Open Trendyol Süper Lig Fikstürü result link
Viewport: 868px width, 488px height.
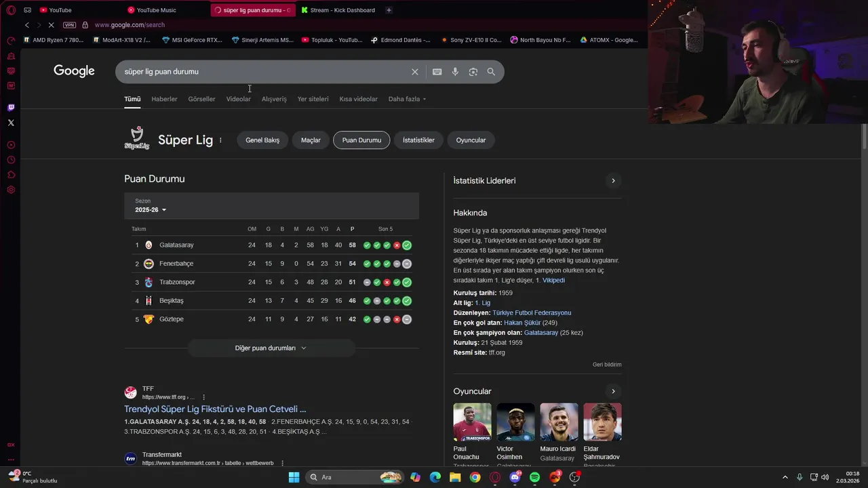[x=215, y=409]
